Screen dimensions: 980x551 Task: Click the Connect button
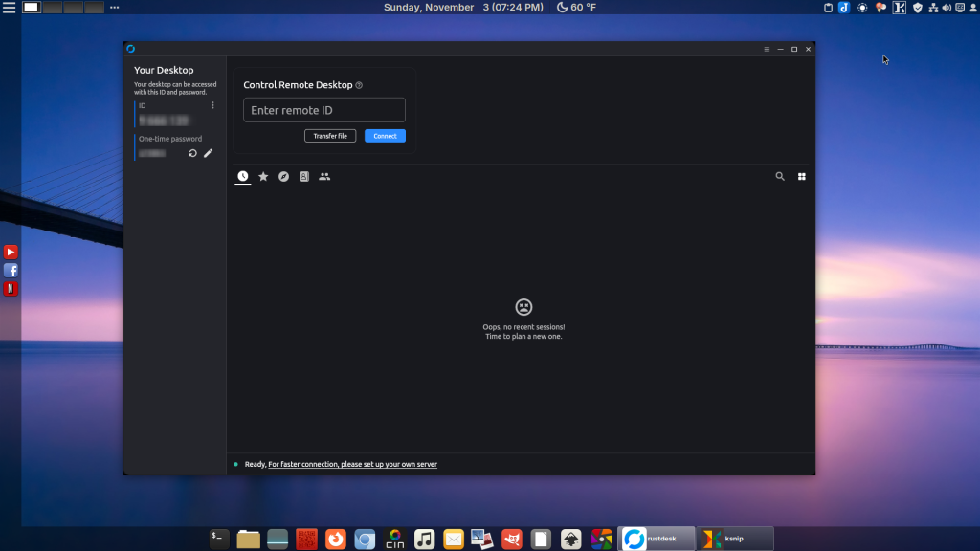tap(385, 136)
